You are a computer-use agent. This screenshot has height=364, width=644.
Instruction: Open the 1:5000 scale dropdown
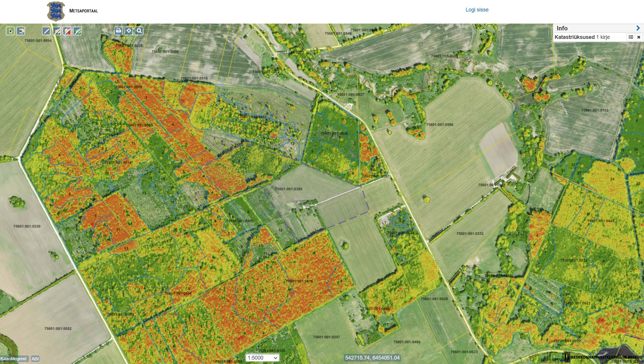click(x=262, y=358)
